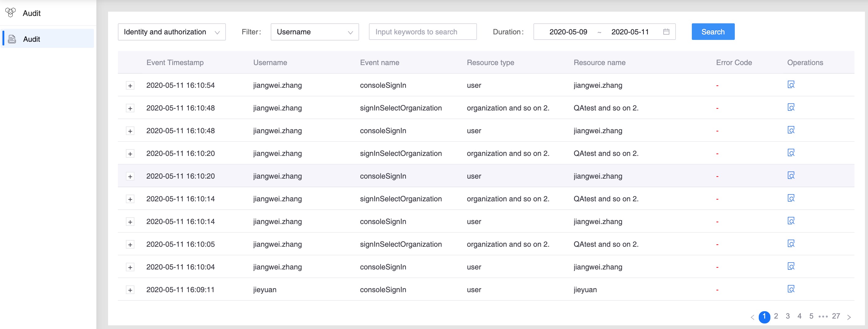The image size is (868, 329).
Task: Click pagination ellipsis to jump ahead
Action: pyautogui.click(x=823, y=316)
